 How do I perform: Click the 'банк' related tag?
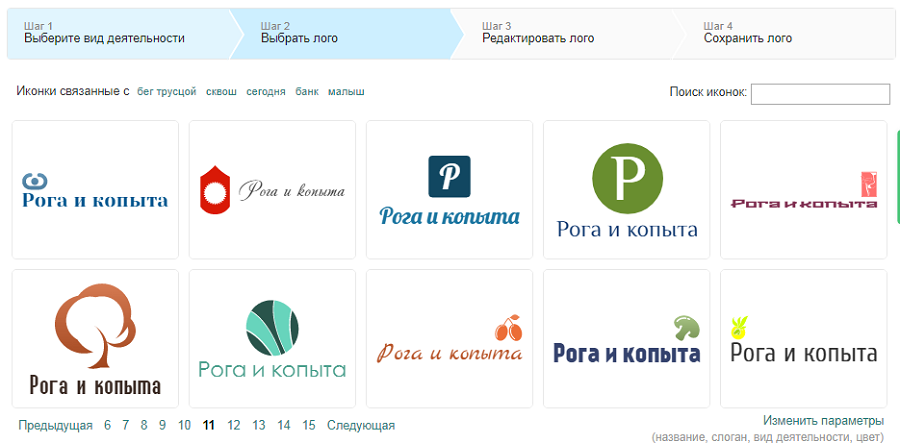point(307,92)
